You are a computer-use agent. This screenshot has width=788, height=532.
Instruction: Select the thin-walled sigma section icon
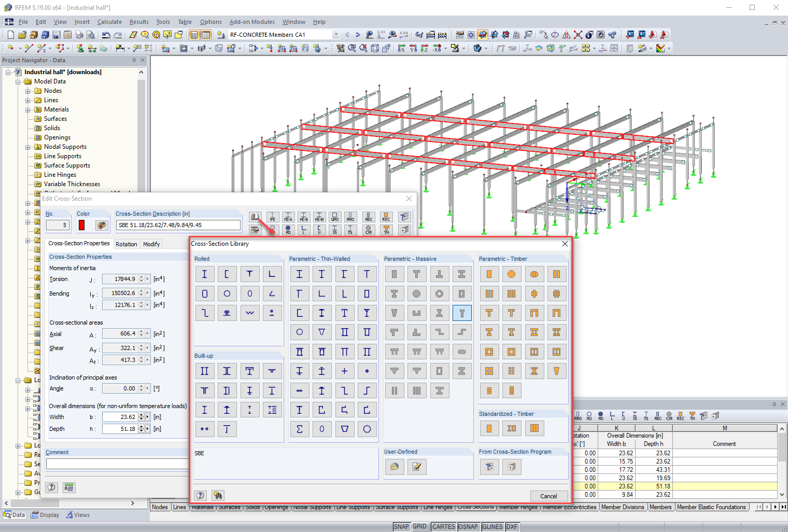(299, 429)
